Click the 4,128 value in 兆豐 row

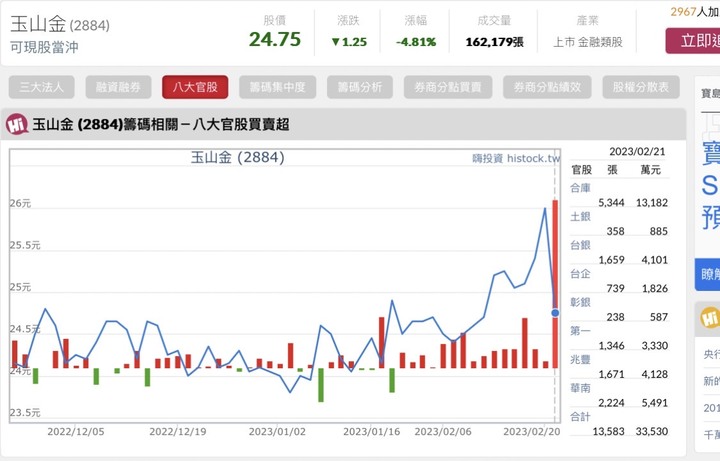coord(654,374)
